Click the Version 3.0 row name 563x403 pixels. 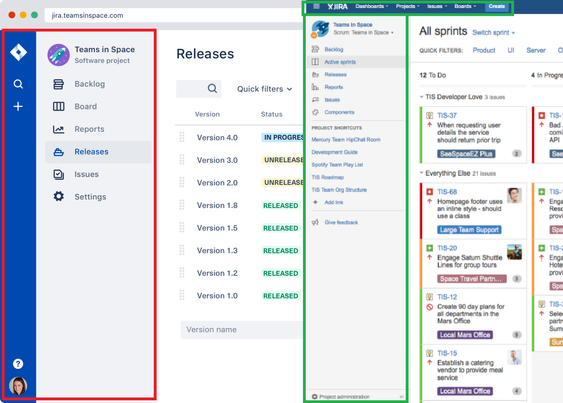coord(217,160)
